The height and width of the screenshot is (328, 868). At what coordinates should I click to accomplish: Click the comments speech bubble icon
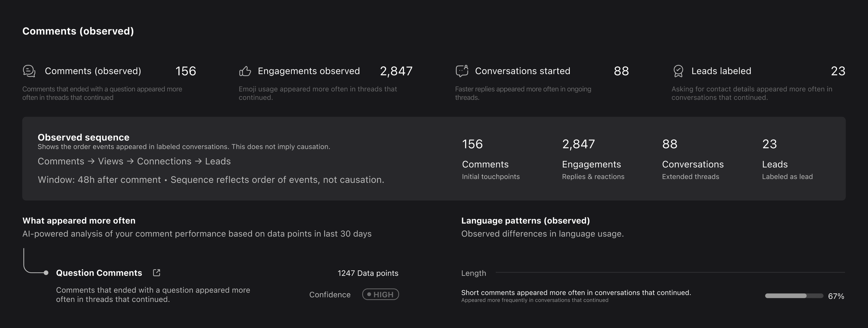coord(29,71)
